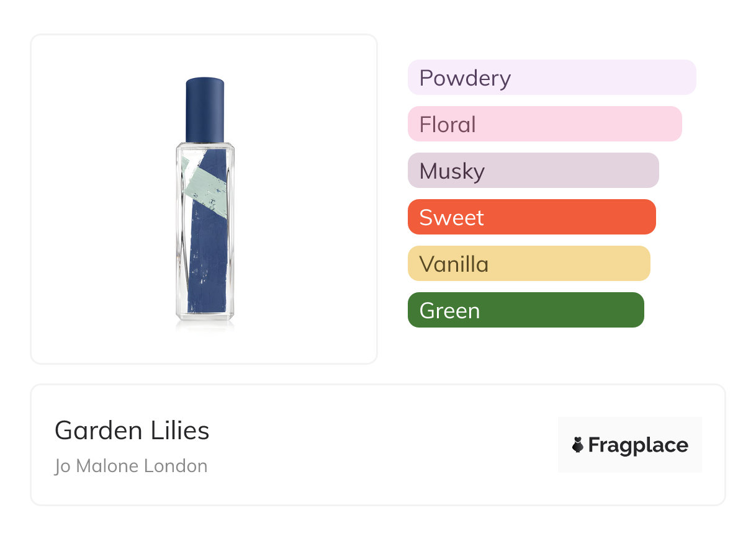Screen dimensions: 756x536
Task: Click the glass base of the bottle
Action: click(x=205, y=318)
